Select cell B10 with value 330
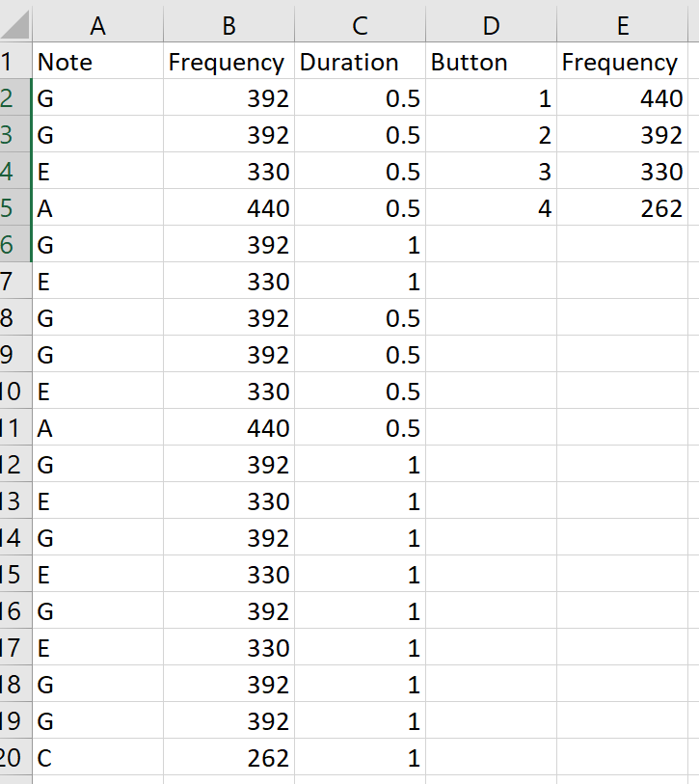 (229, 391)
